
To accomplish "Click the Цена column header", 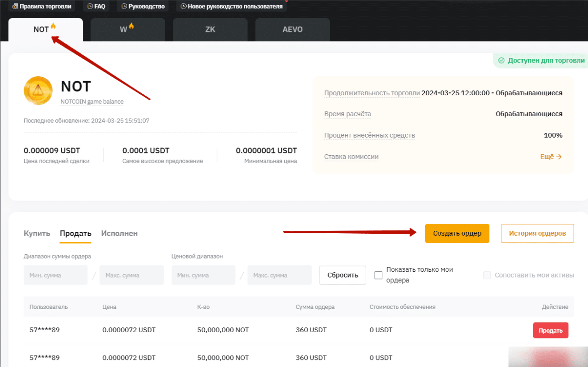I will (110, 307).
